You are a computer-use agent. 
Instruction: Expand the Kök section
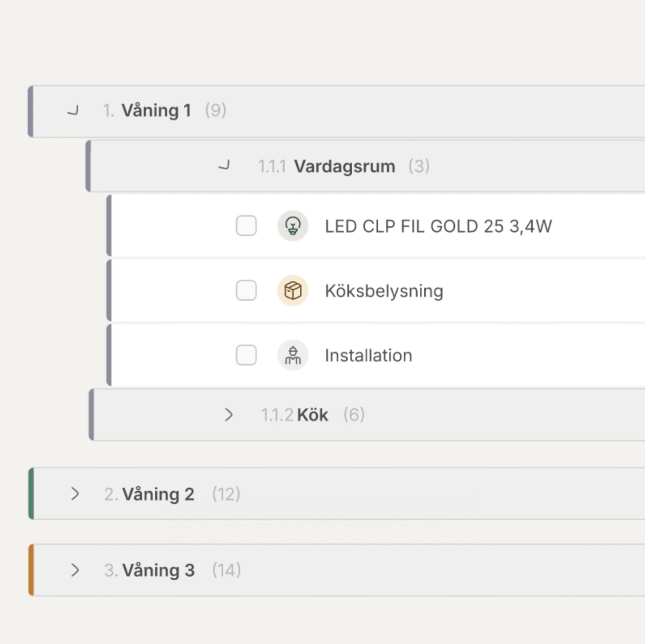tap(229, 415)
